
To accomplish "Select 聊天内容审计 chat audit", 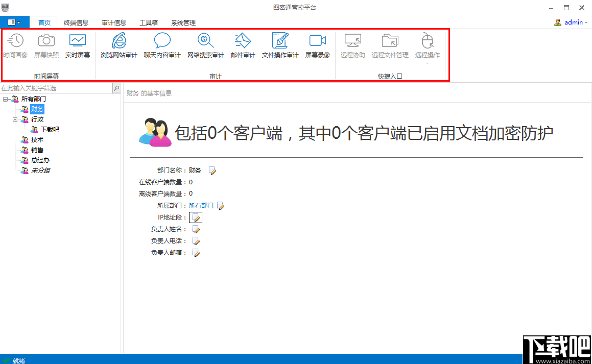I will click(x=162, y=46).
